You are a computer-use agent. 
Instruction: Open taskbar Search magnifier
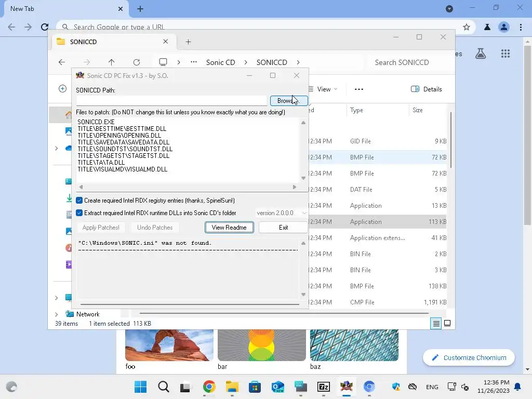click(164, 387)
